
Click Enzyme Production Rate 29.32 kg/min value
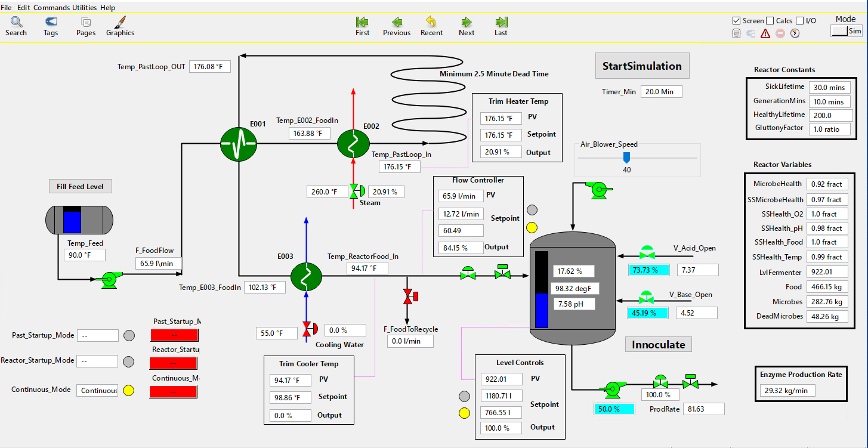coord(787,390)
